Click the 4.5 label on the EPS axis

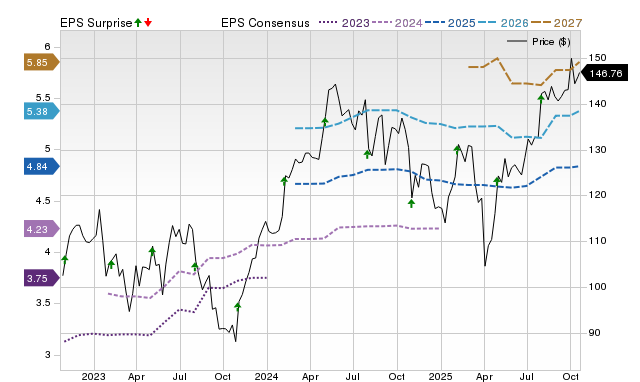coord(43,201)
